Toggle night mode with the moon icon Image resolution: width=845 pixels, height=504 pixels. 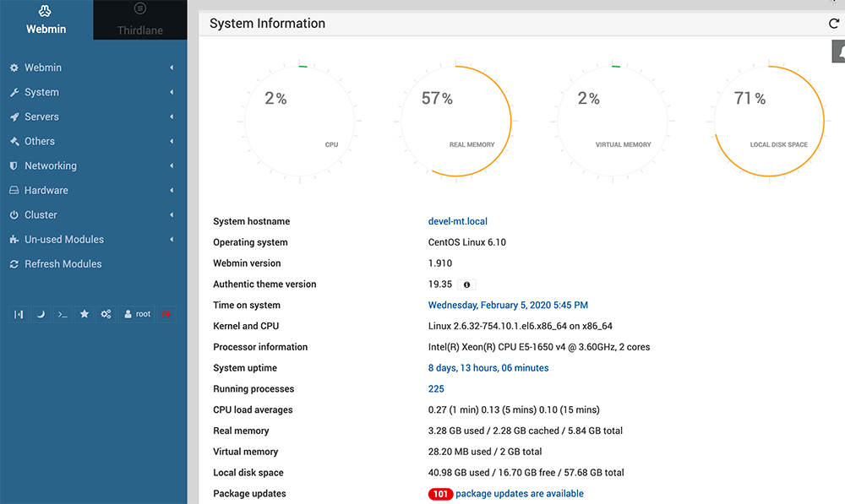[x=41, y=314]
